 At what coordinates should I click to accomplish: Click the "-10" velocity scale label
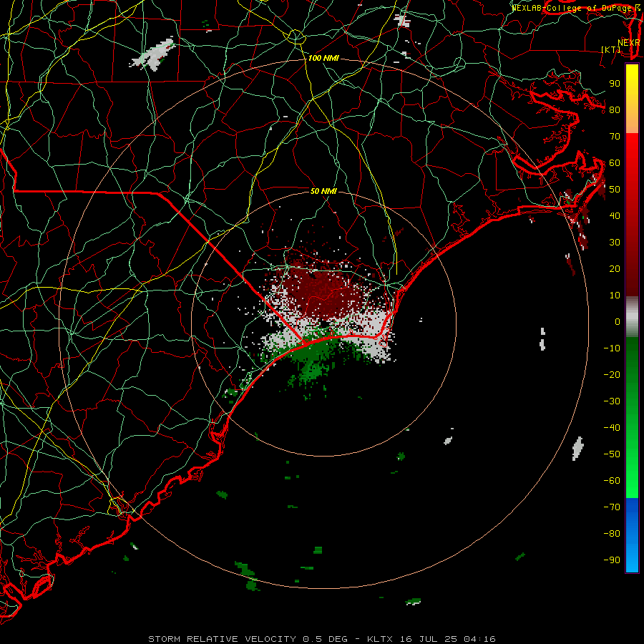(612, 348)
